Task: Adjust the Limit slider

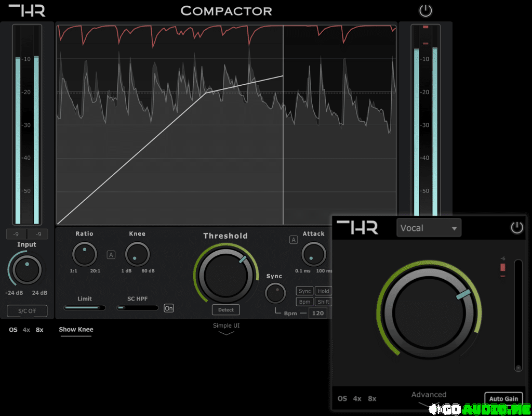Action: click(85, 308)
